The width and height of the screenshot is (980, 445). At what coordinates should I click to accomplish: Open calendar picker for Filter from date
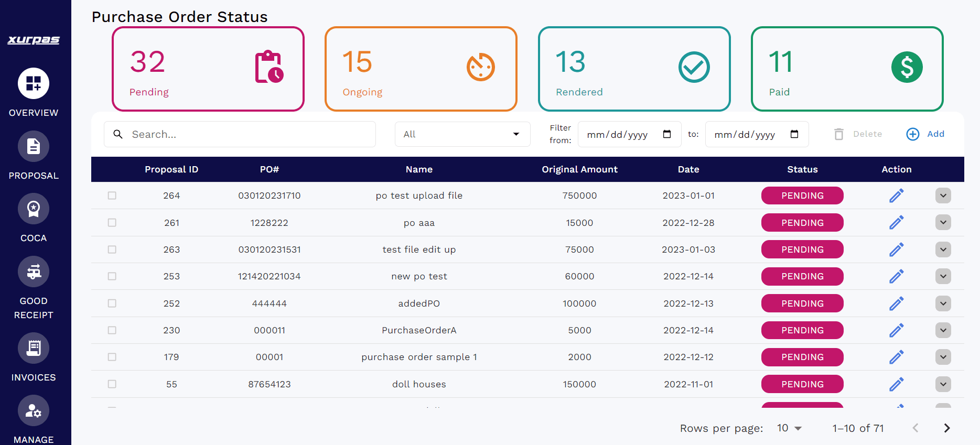point(667,134)
